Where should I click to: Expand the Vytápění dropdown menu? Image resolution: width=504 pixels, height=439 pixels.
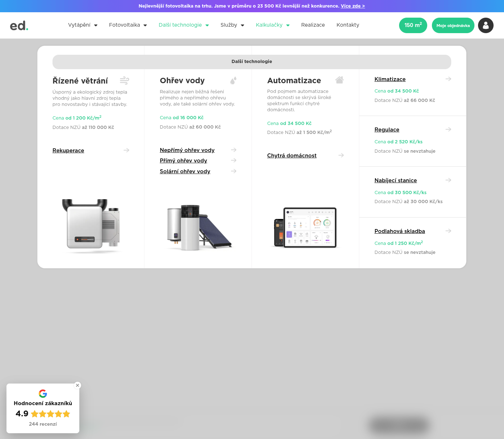(x=83, y=25)
